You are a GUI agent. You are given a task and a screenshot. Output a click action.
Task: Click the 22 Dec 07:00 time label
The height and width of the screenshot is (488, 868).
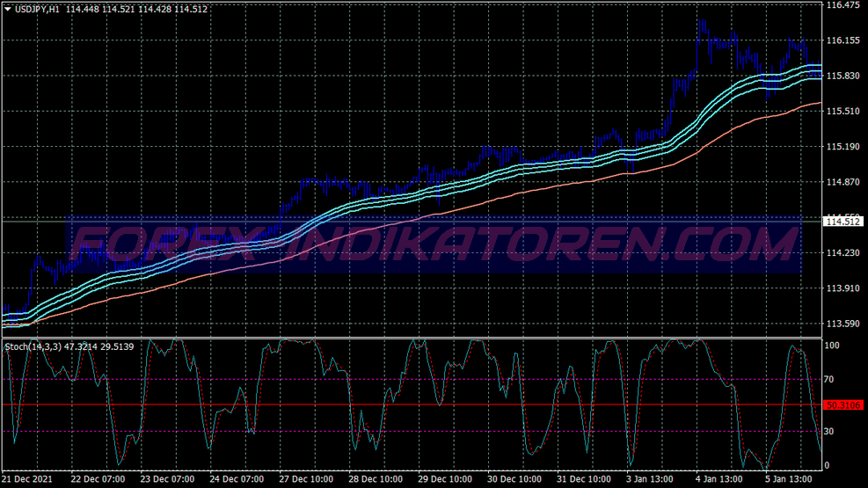(98, 479)
